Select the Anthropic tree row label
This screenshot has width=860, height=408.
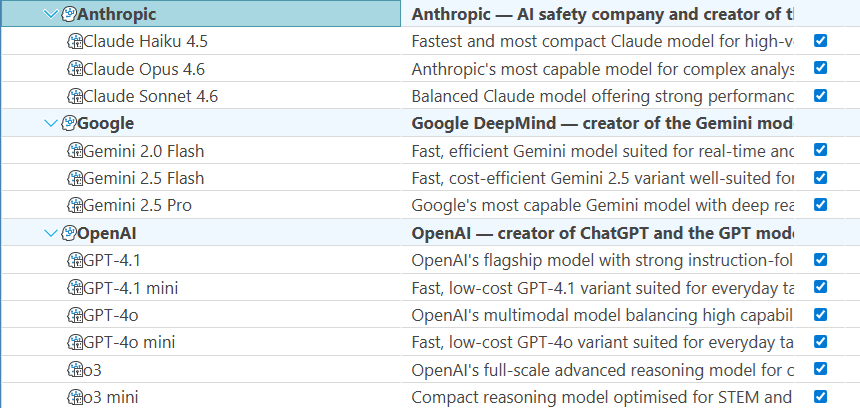coord(116,14)
